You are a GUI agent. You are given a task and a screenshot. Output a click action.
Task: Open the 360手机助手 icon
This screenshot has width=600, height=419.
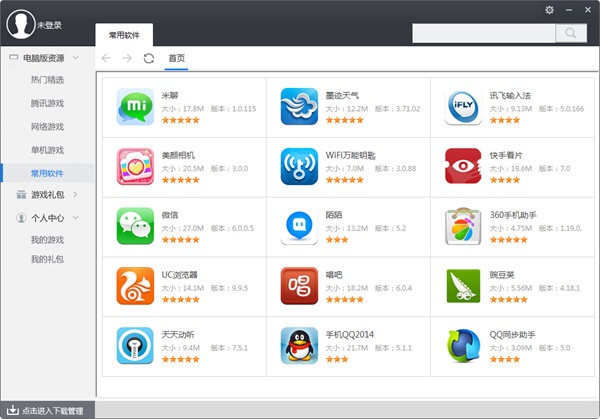463,226
